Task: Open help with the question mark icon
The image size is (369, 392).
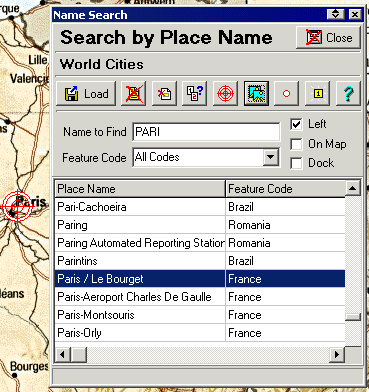Action: click(x=348, y=94)
